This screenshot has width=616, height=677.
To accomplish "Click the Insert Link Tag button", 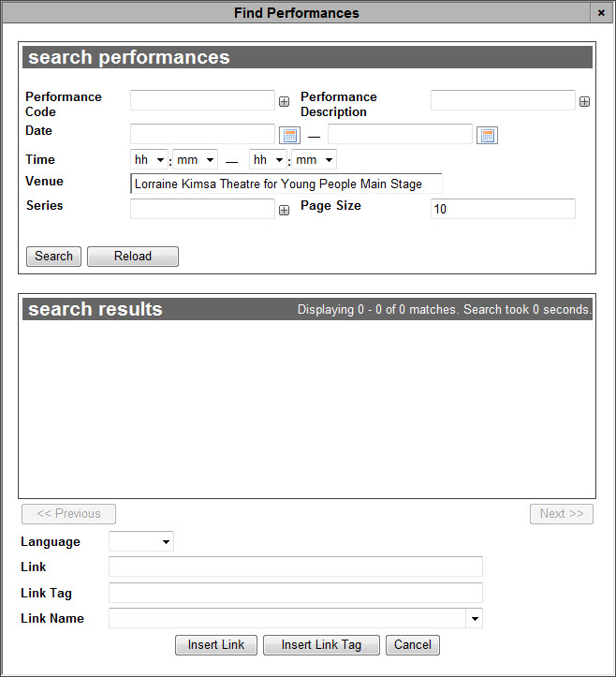I will pyautogui.click(x=322, y=645).
